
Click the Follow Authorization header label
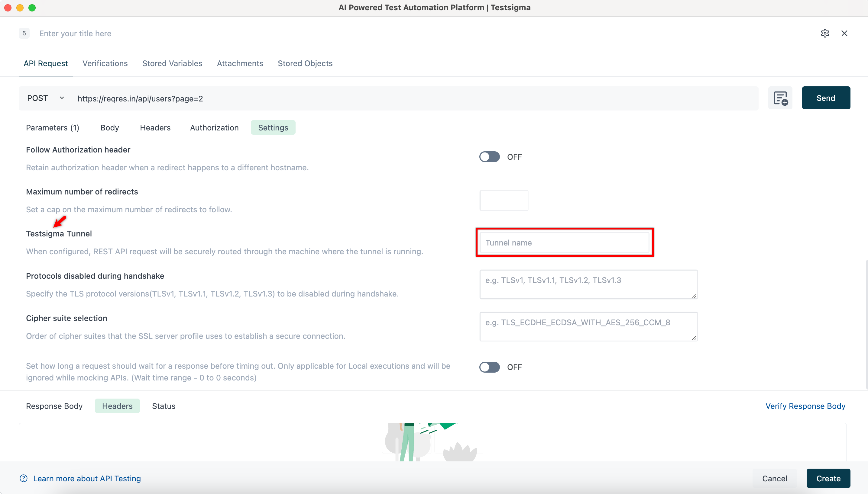(78, 150)
